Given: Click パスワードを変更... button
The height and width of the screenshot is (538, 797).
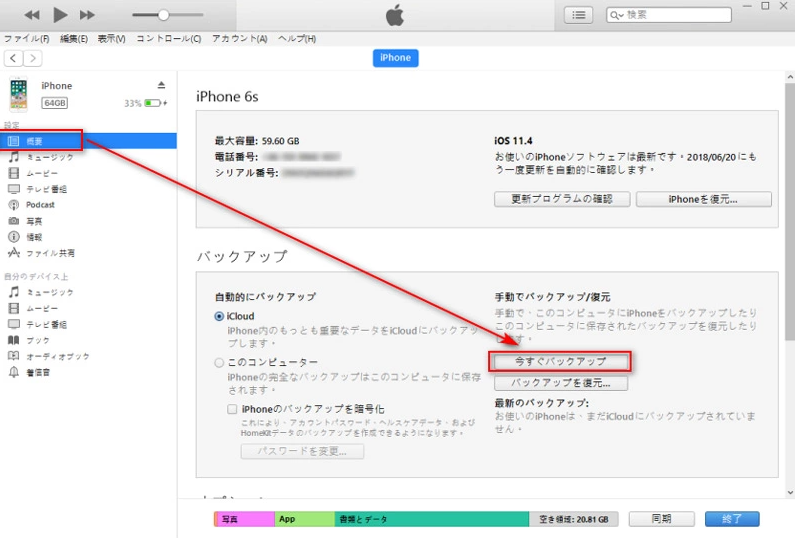Looking at the screenshot, I should point(302,451).
